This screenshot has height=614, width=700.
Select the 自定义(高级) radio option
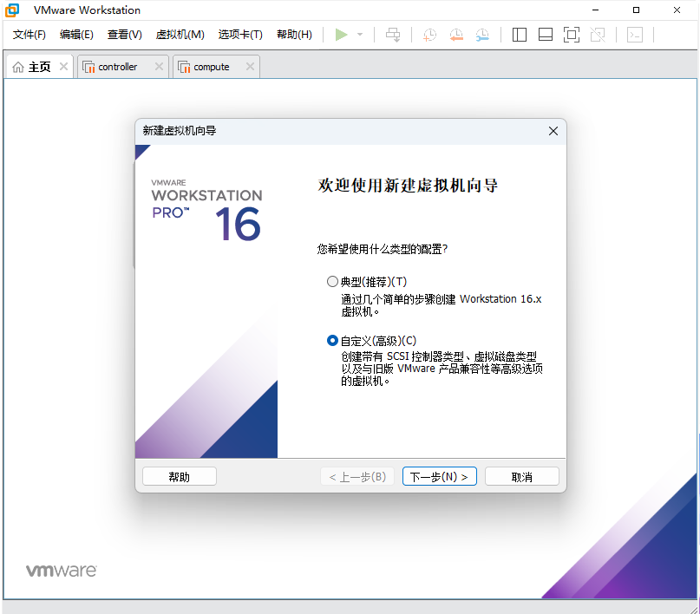[x=332, y=341]
